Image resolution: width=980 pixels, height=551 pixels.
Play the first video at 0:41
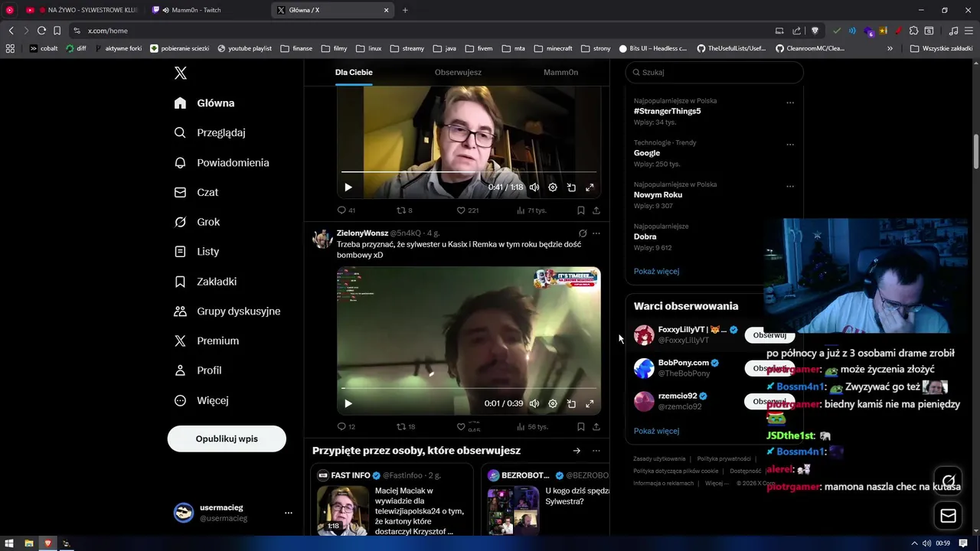[348, 187]
